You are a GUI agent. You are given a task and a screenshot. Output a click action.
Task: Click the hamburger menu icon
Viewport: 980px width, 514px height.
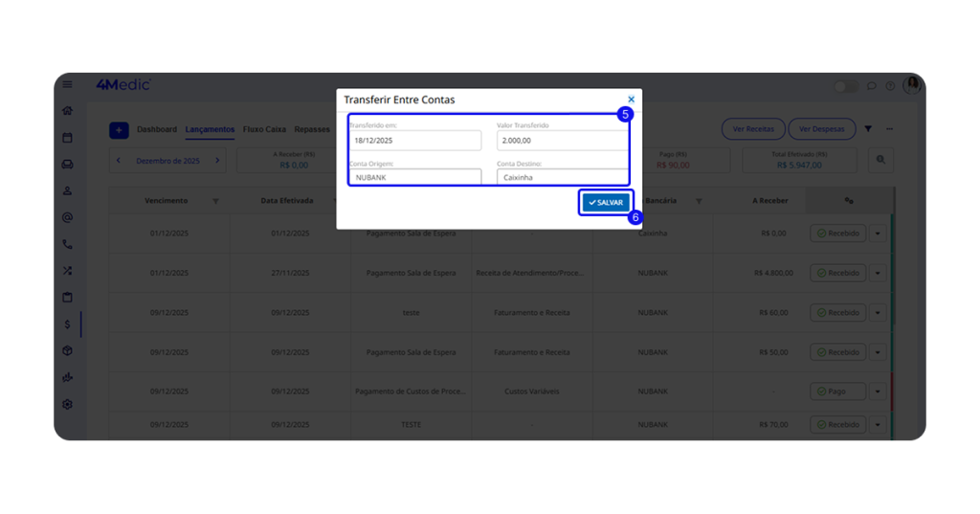click(67, 84)
